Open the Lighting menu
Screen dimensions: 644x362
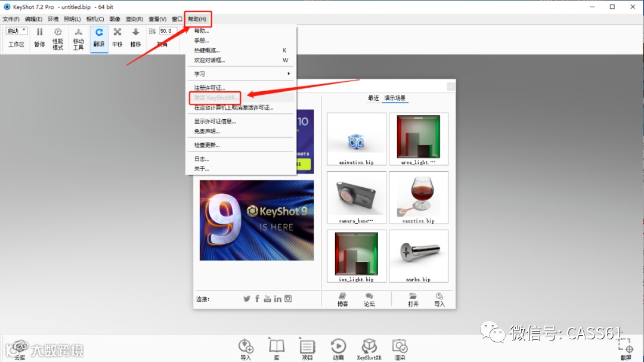[x=72, y=19]
